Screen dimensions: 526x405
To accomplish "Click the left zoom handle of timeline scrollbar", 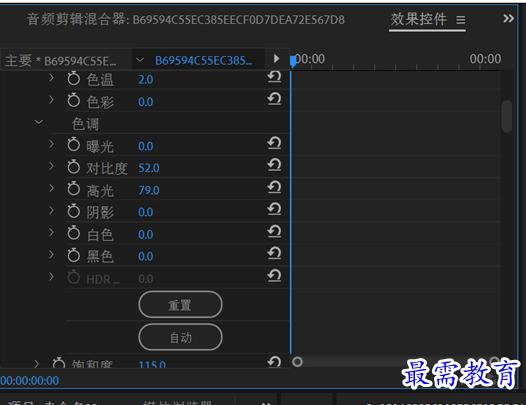I will 297,362.
